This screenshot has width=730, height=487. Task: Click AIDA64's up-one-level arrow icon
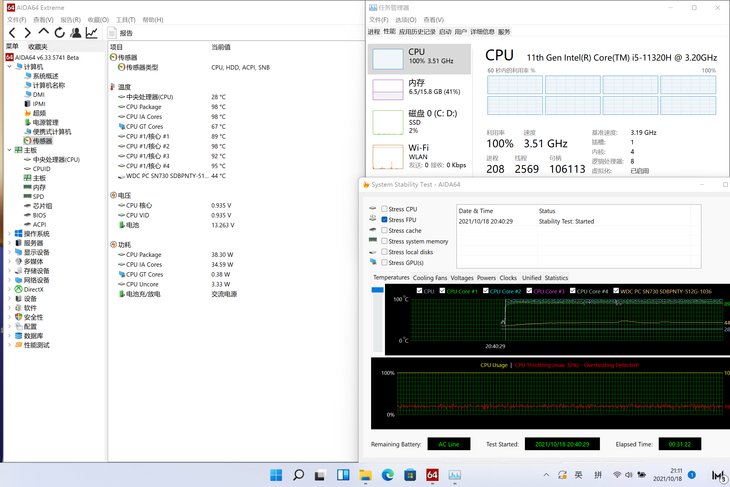[43, 32]
